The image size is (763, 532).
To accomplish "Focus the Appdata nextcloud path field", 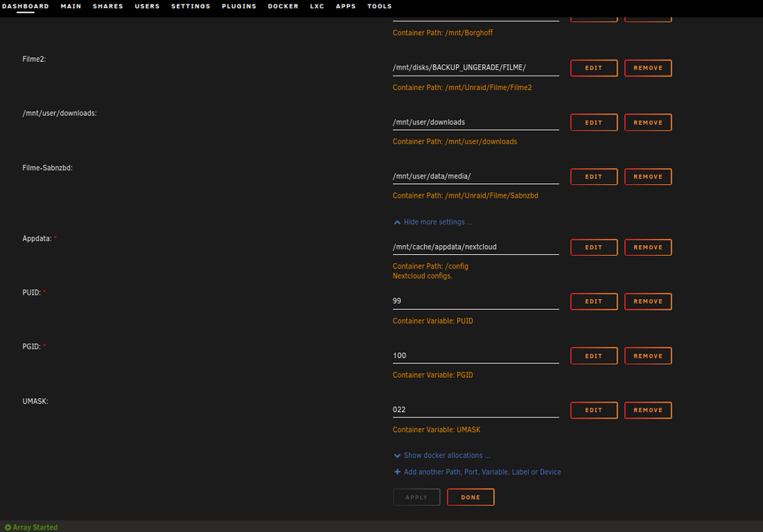I will (476, 247).
